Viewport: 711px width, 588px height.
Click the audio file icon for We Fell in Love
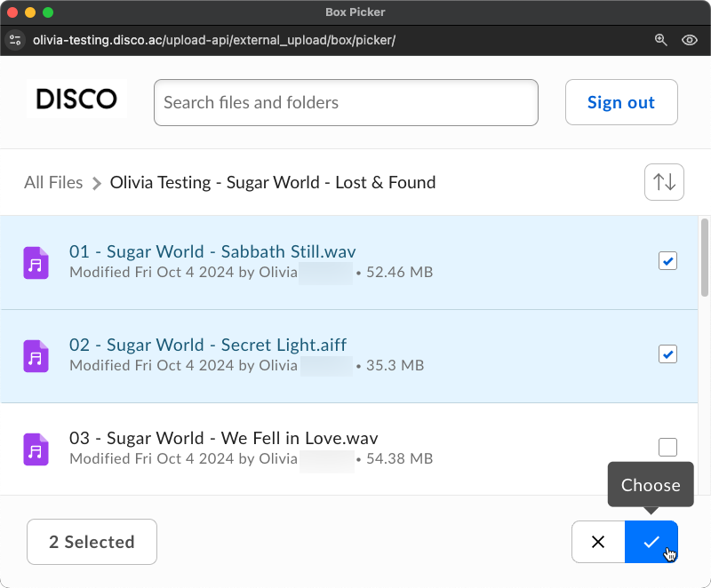(x=36, y=449)
